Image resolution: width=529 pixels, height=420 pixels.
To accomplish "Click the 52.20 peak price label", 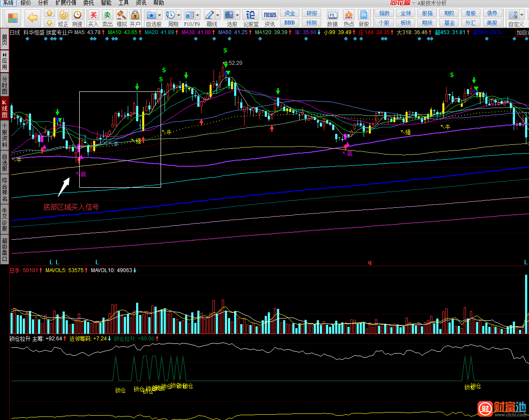I will [x=235, y=63].
